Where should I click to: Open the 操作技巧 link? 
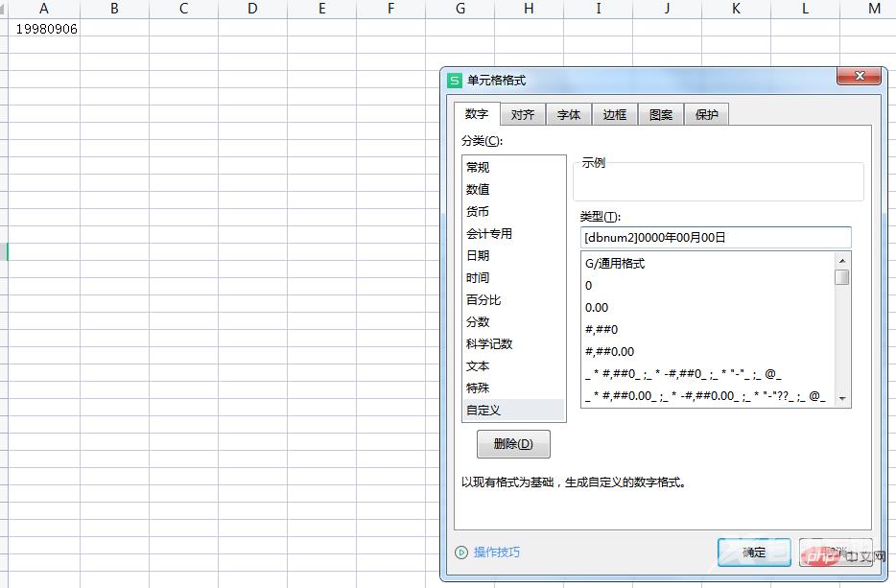click(x=497, y=553)
